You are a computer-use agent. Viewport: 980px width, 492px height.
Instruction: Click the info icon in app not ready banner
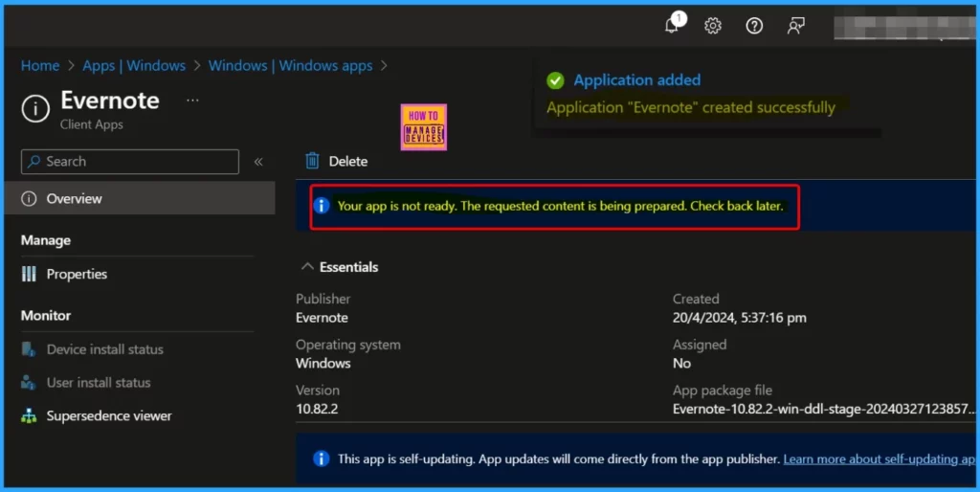coord(322,206)
